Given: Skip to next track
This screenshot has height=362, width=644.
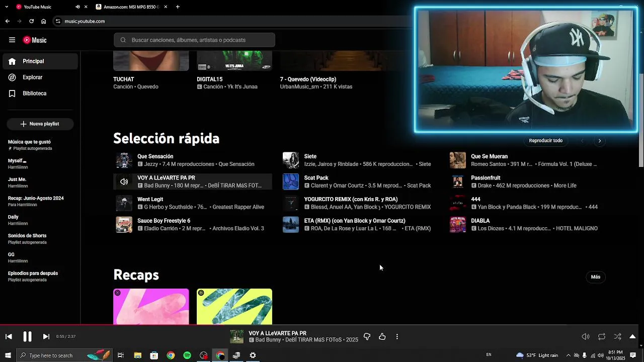Looking at the screenshot, I should point(46,336).
